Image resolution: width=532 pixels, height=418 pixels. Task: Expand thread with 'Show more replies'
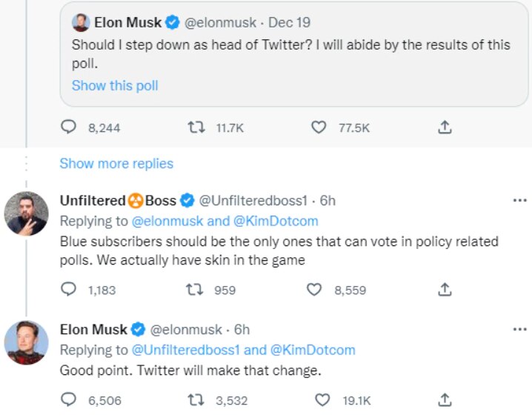[116, 164]
